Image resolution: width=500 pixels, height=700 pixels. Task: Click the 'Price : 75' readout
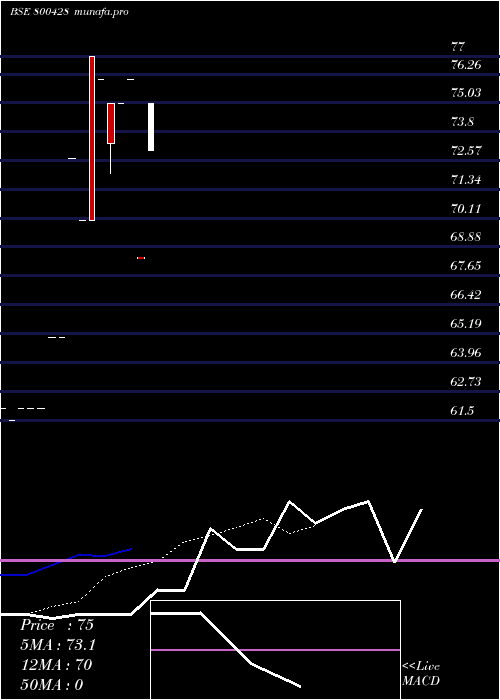click(x=57, y=625)
